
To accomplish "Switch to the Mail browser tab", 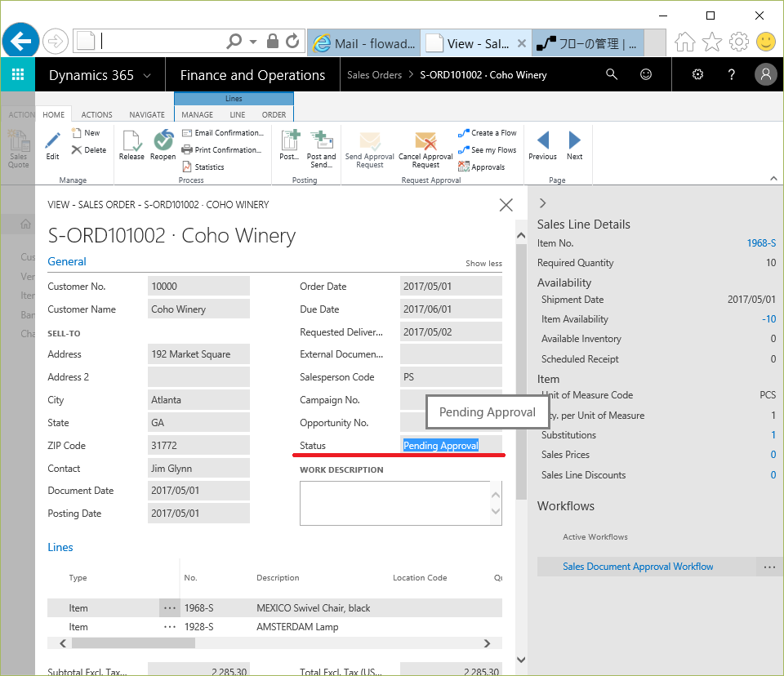I will tap(364, 43).
